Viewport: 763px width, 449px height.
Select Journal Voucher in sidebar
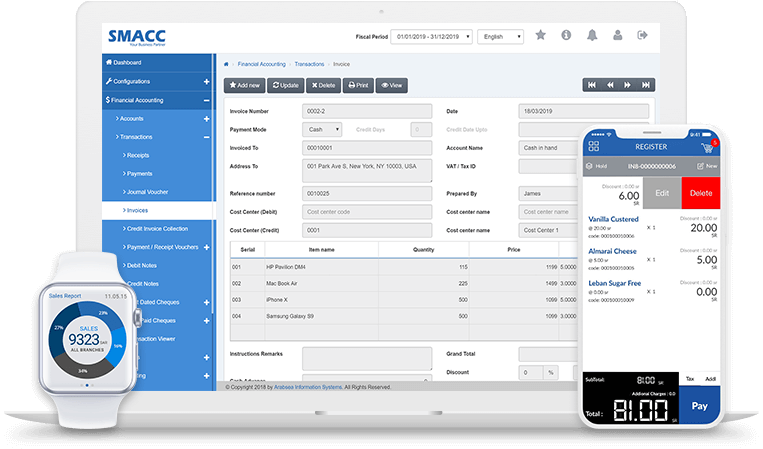pyautogui.click(x=150, y=192)
